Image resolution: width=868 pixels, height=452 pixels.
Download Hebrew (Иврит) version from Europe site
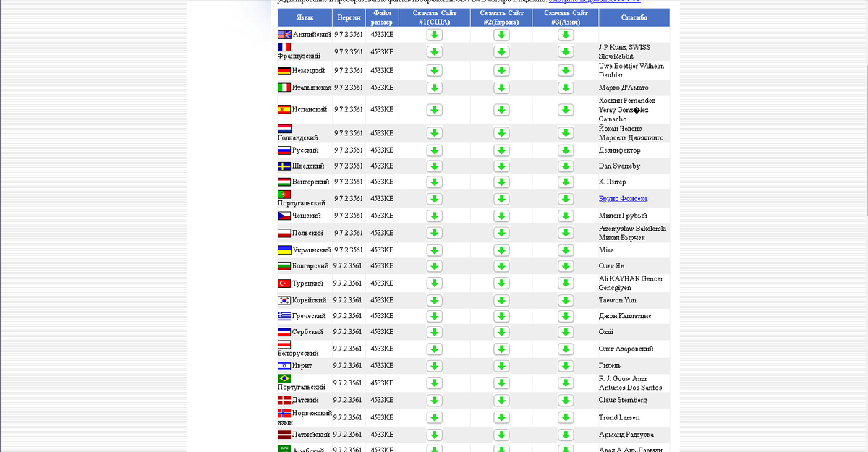click(x=501, y=366)
